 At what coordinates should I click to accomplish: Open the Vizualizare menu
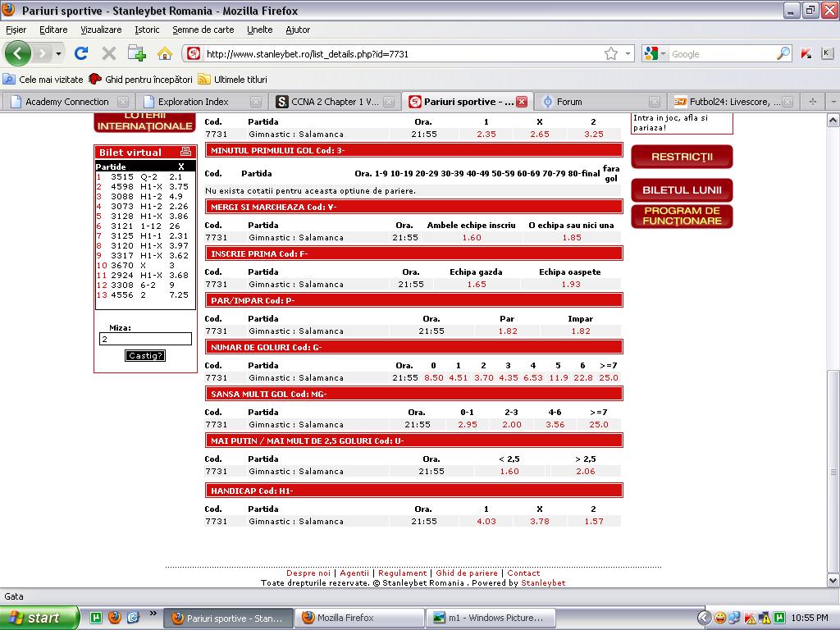[101, 30]
